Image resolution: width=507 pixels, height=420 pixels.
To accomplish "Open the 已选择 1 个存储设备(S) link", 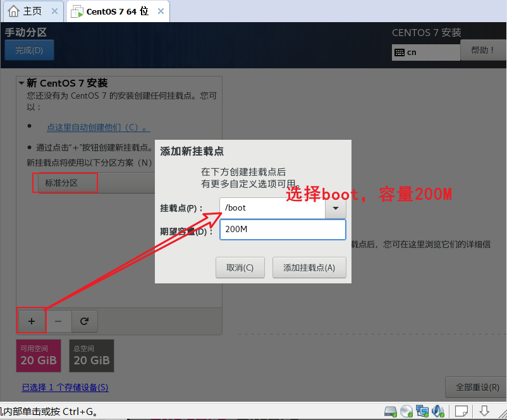I will pyautogui.click(x=65, y=387).
